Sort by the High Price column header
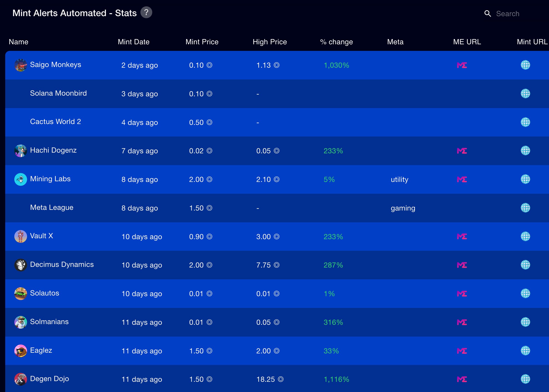This screenshot has width=549, height=392. (x=270, y=42)
